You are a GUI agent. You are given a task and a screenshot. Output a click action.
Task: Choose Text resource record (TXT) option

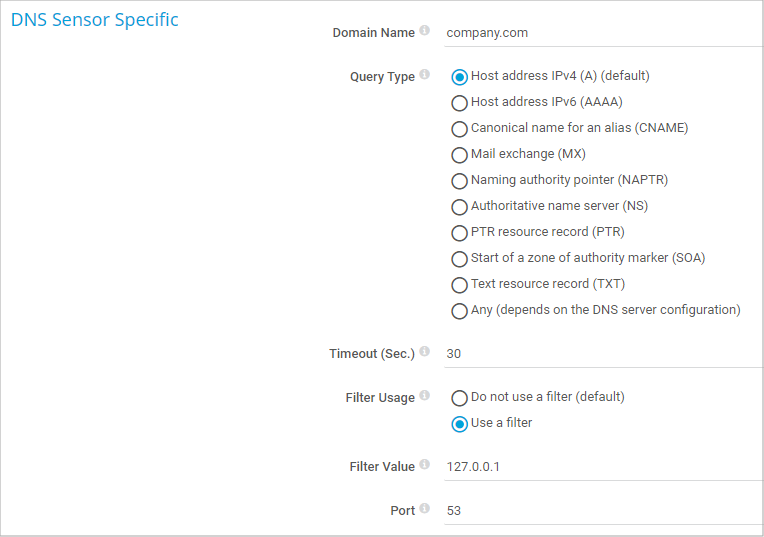point(460,284)
